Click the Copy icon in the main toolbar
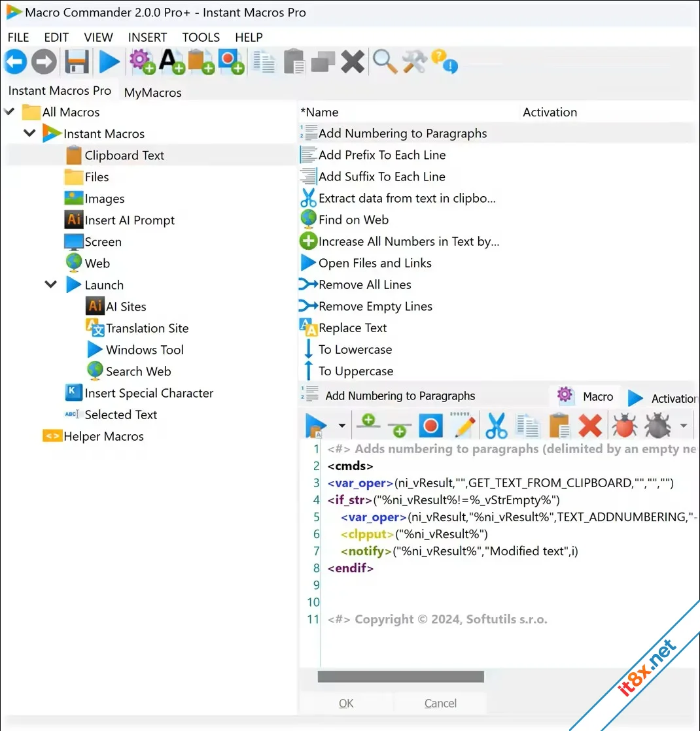 point(264,62)
